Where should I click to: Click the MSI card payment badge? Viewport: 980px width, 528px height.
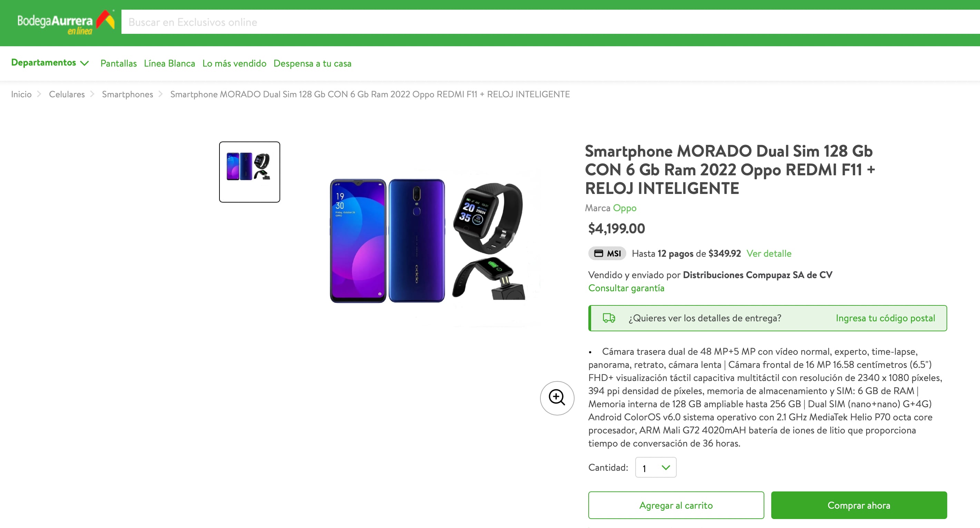click(607, 253)
